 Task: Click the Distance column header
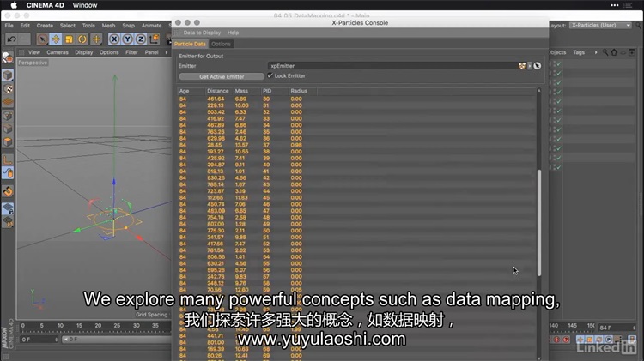pos(218,91)
